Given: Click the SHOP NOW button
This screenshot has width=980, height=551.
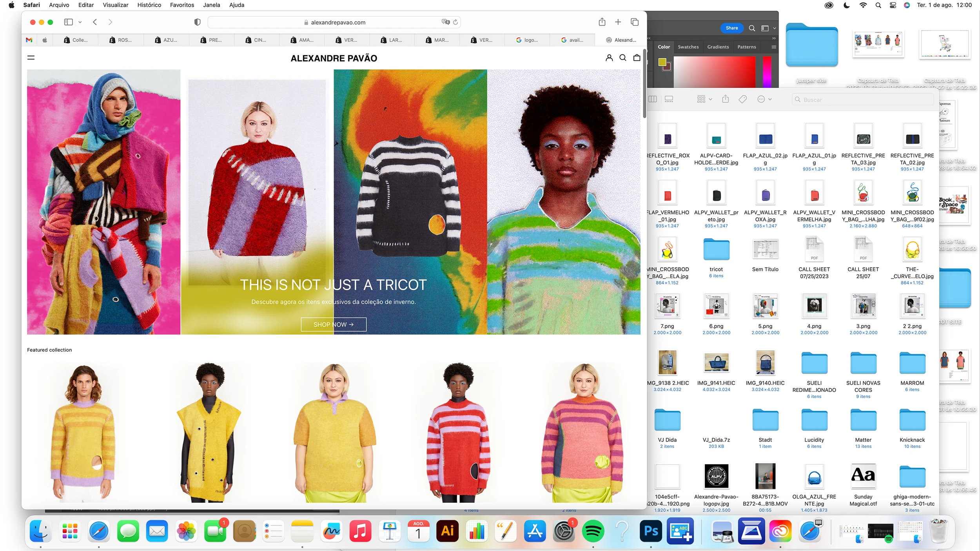Looking at the screenshot, I should [334, 324].
